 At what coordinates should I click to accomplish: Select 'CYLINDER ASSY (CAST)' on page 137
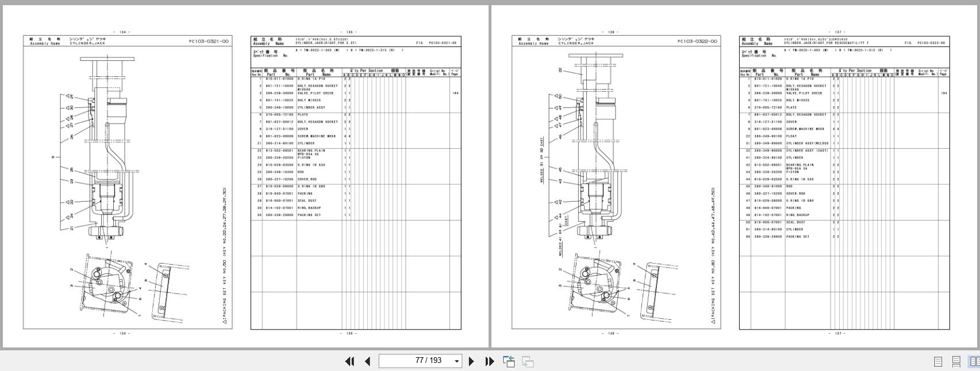[x=807, y=150]
